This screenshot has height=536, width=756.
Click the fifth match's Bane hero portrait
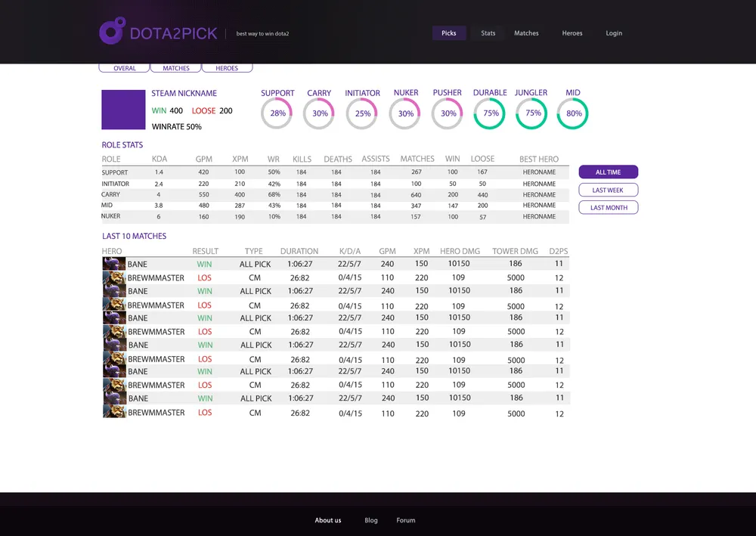[114, 318]
